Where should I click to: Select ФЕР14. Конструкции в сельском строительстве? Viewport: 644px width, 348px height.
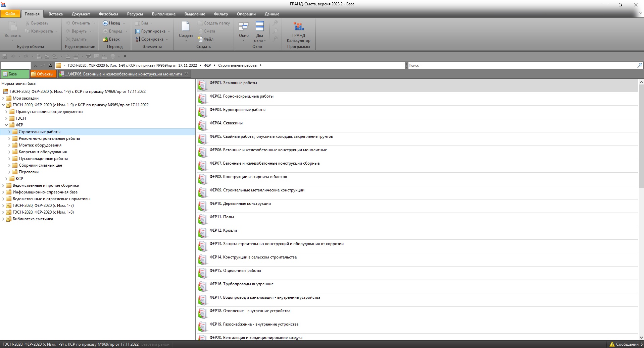tap(417, 260)
